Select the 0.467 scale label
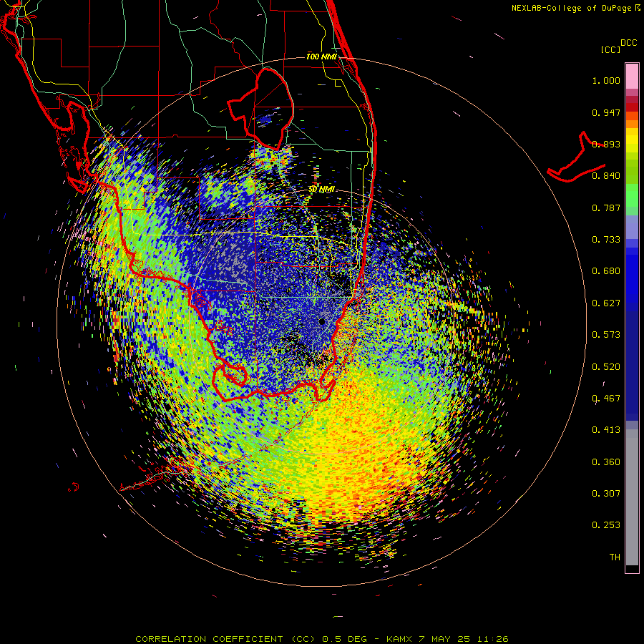 pyautogui.click(x=606, y=399)
